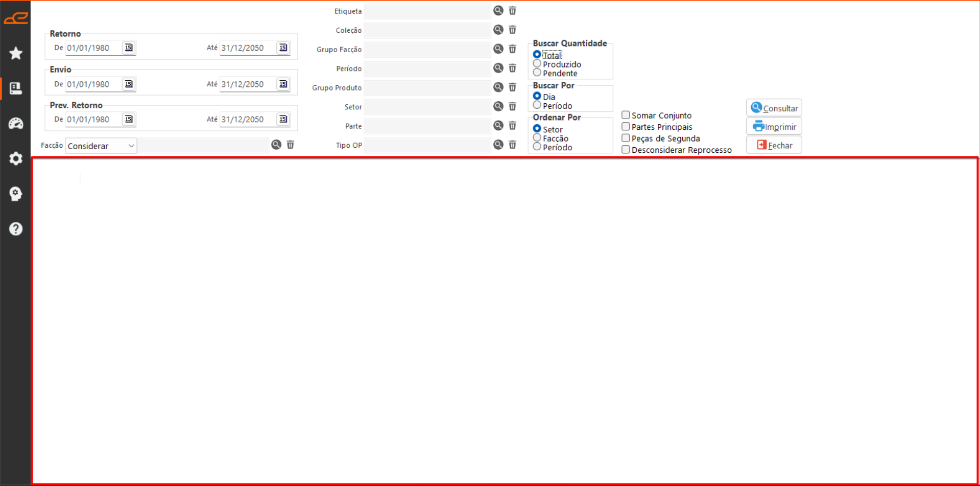Clear the Tipo OP field via trash icon
This screenshot has height=486, width=980.
[512, 145]
